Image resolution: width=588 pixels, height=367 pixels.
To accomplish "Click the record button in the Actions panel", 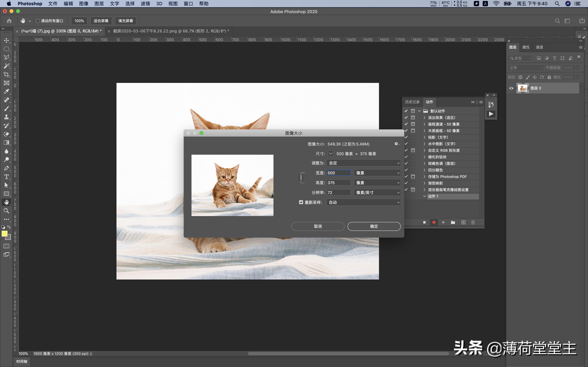I will click(434, 222).
